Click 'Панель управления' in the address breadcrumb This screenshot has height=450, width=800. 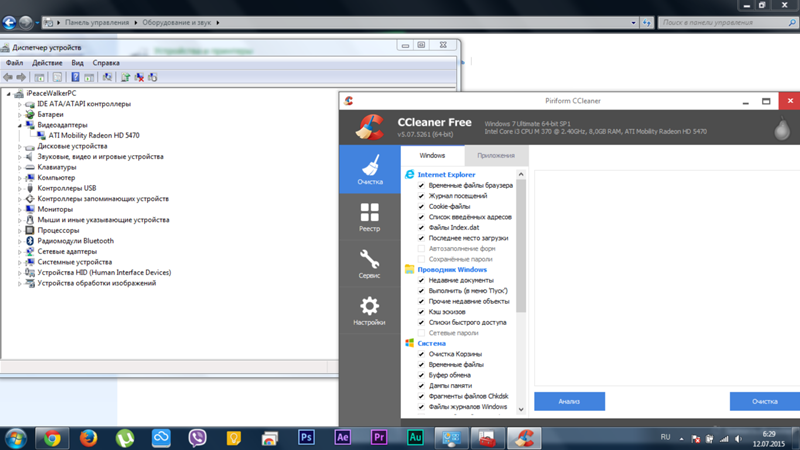pos(97,22)
